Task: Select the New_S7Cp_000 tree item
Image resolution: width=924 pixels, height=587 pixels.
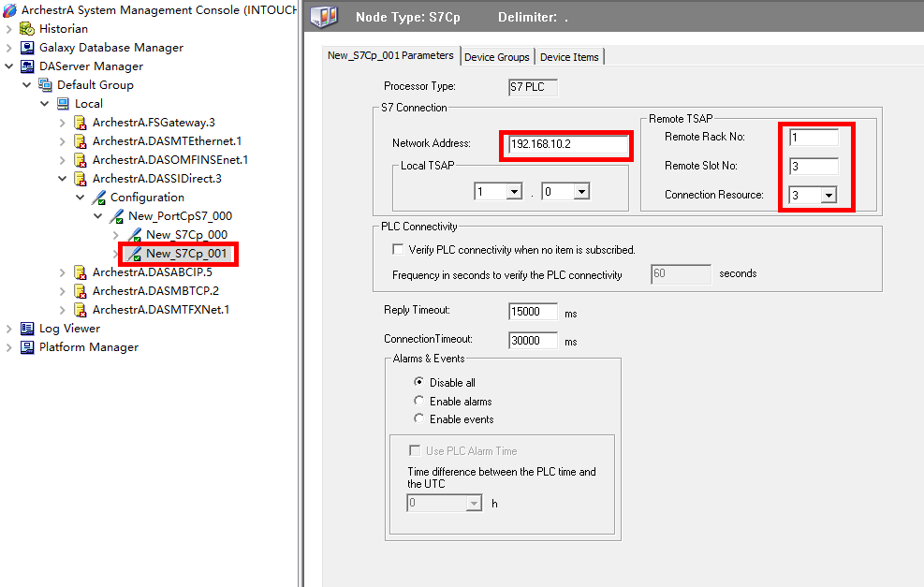Action: pyautogui.click(x=187, y=235)
